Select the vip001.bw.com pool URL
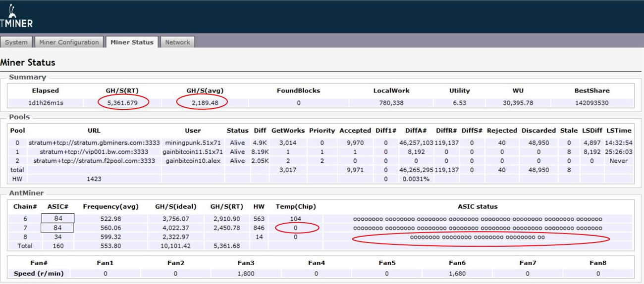The height and width of the screenshot is (284, 644). click(x=94, y=152)
